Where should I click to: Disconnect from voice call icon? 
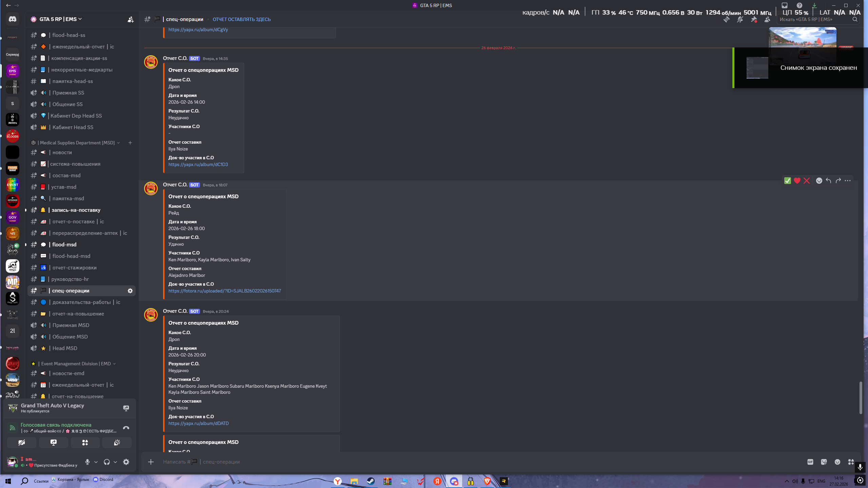pos(126,428)
